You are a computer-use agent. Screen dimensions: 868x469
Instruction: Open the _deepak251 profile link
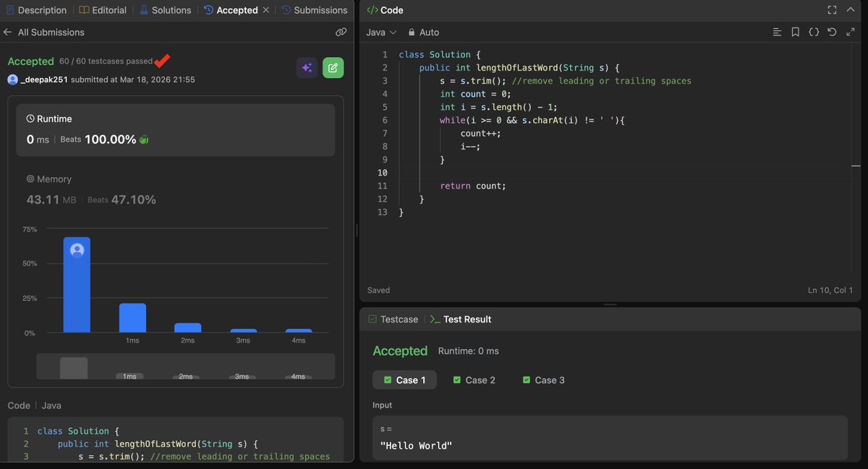click(x=44, y=79)
